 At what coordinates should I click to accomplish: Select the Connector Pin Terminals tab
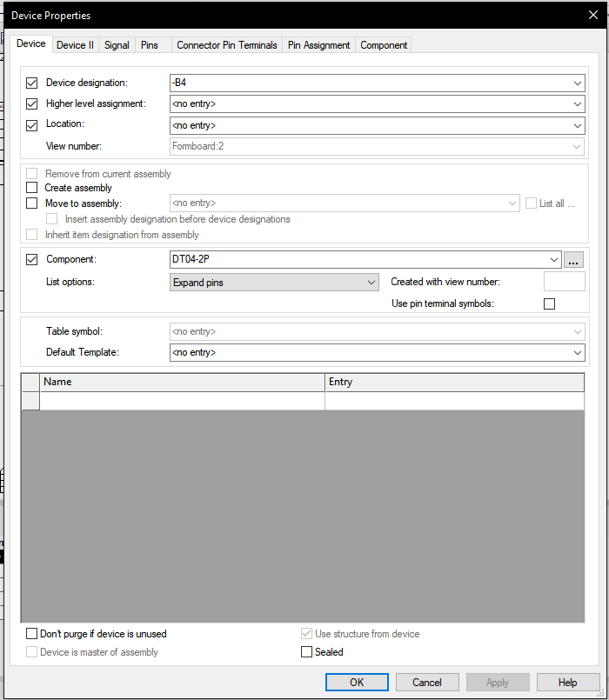pos(226,45)
